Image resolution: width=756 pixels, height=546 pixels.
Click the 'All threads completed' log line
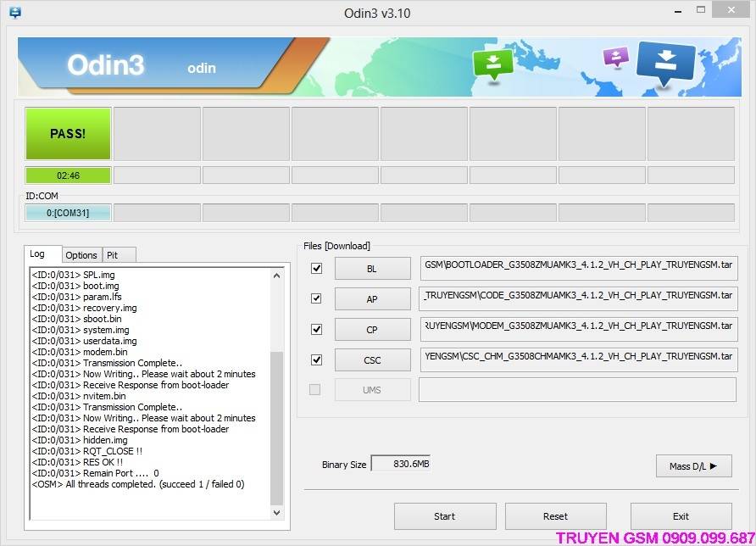tap(138, 484)
